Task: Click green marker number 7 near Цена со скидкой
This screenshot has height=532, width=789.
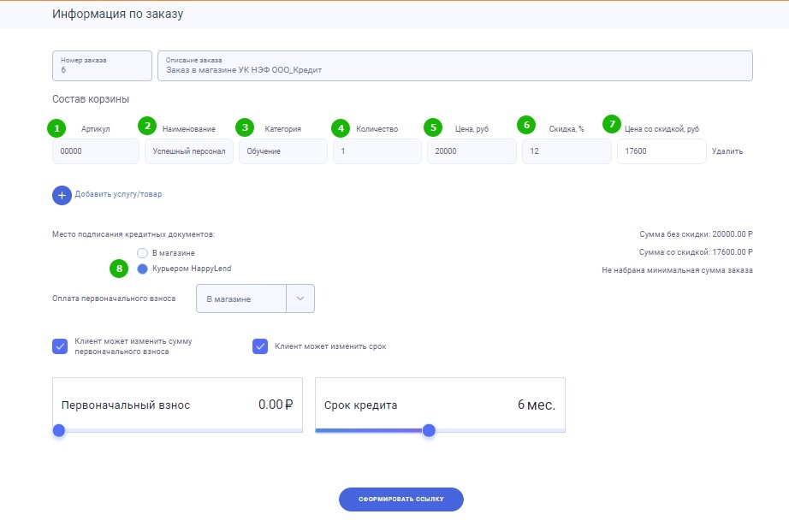Action: (x=610, y=123)
